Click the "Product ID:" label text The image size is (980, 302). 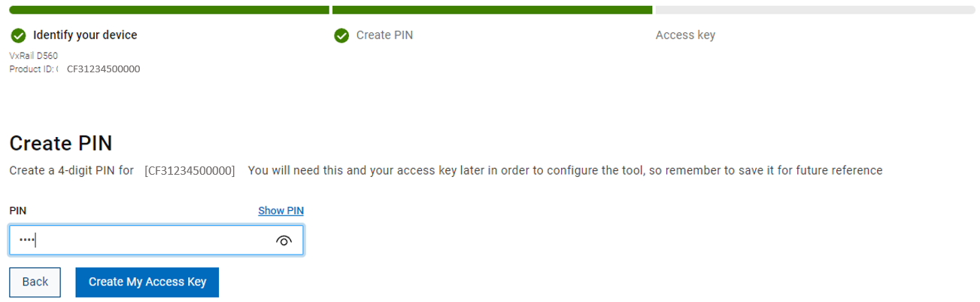pyautogui.click(x=32, y=69)
